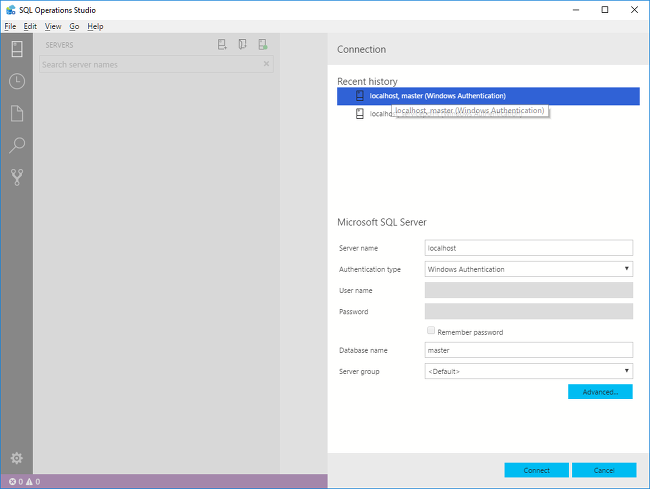Click server icon of highlighted history entry
The image size is (650, 489).
(360, 96)
